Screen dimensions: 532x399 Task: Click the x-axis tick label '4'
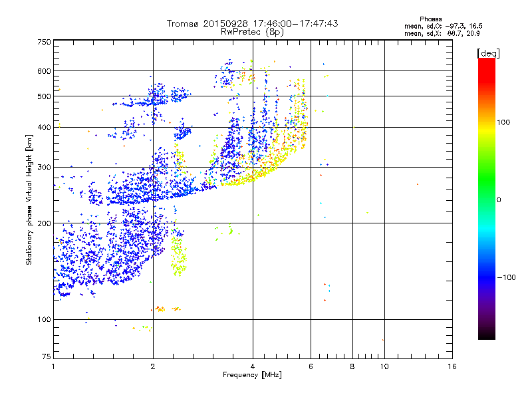coord(253,366)
